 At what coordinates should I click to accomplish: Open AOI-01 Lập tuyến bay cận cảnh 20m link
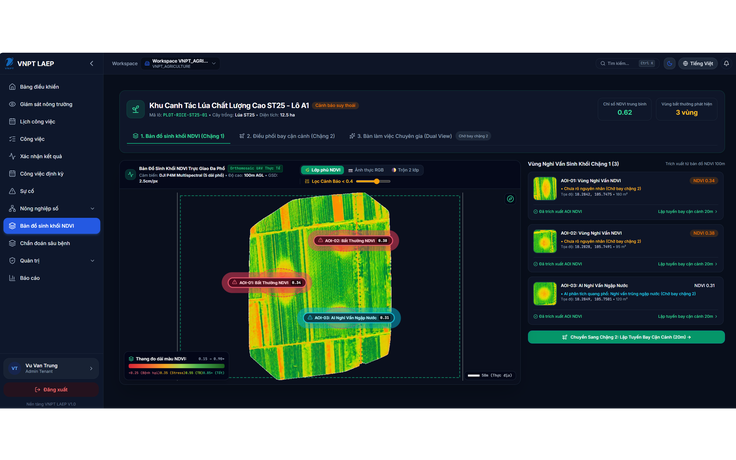[x=687, y=212]
